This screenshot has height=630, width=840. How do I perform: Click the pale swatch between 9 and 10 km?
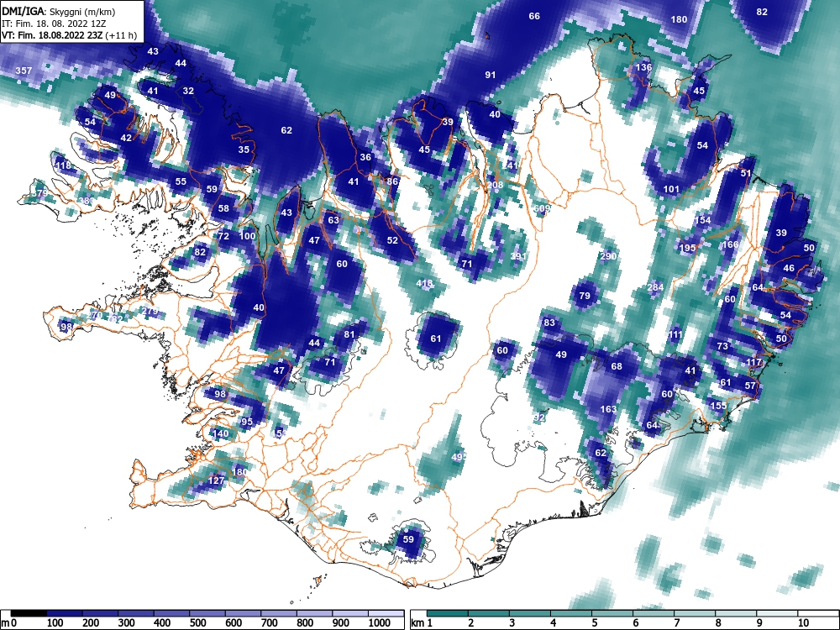777,613
